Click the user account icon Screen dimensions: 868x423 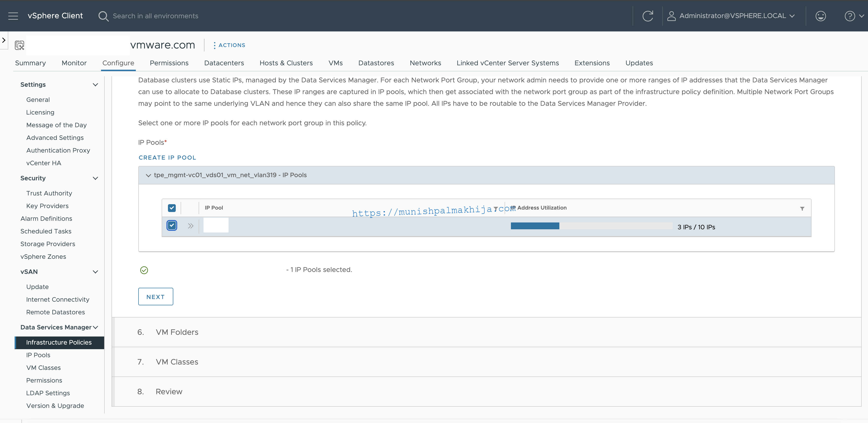(x=671, y=16)
